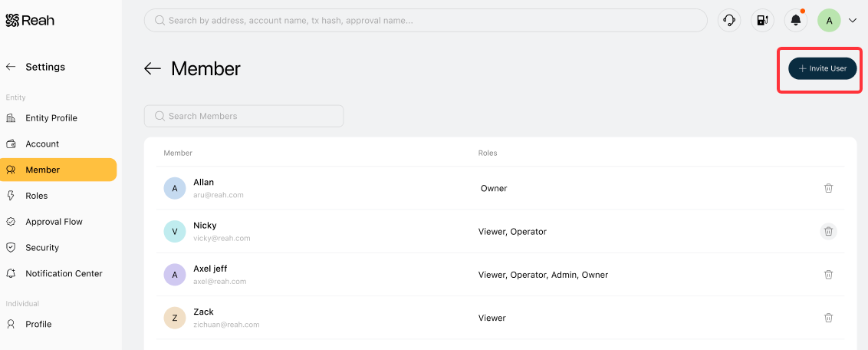This screenshot has height=350, width=868.
Task: Click the back arrow next to Settings
Action: [x=11, y=67]
